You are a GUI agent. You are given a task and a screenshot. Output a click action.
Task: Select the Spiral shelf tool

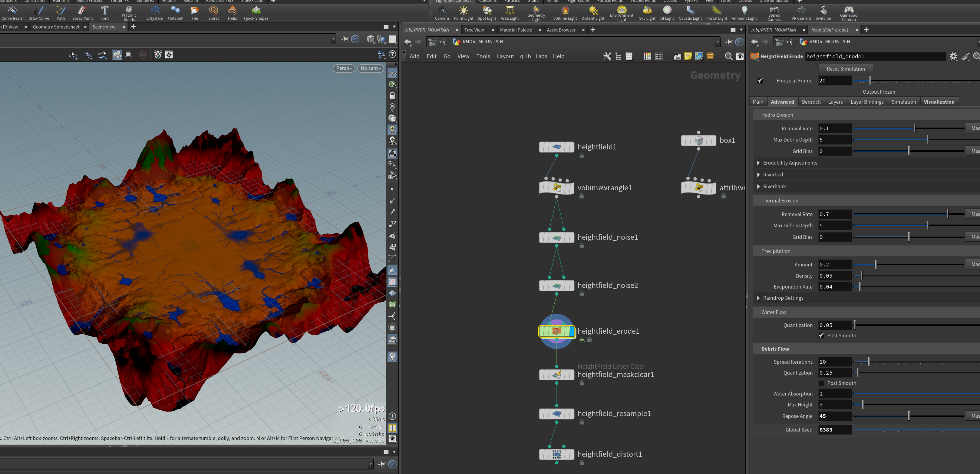(x=213, y=12)
